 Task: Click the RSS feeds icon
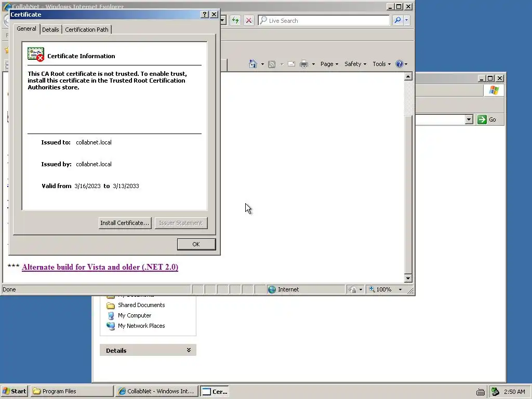(x=272, y=64)
